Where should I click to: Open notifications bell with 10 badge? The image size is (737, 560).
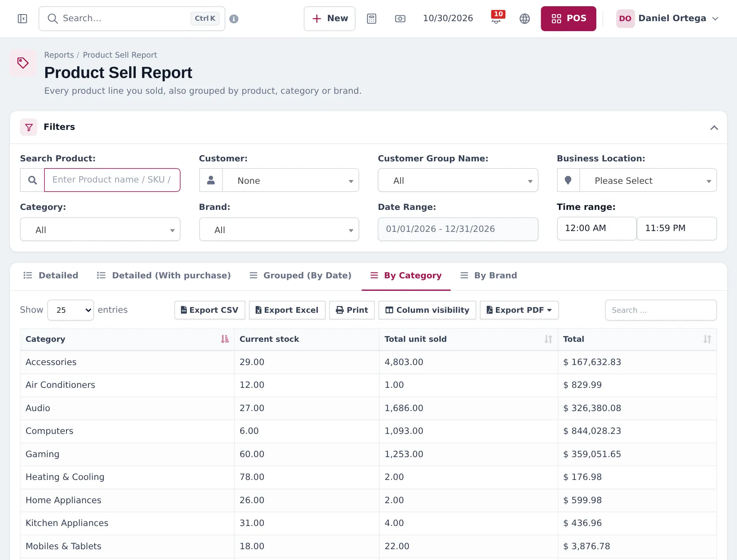[x=496, y=18]
